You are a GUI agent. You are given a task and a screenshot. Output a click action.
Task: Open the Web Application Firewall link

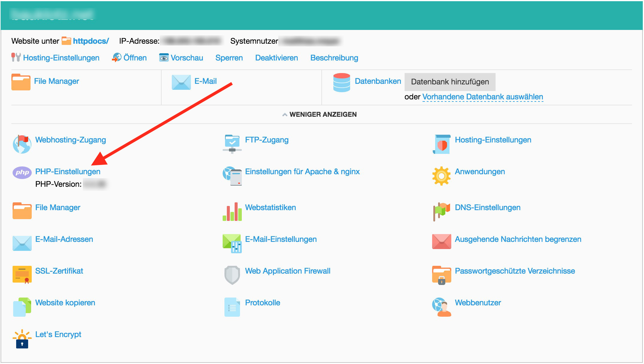point(288,271)
